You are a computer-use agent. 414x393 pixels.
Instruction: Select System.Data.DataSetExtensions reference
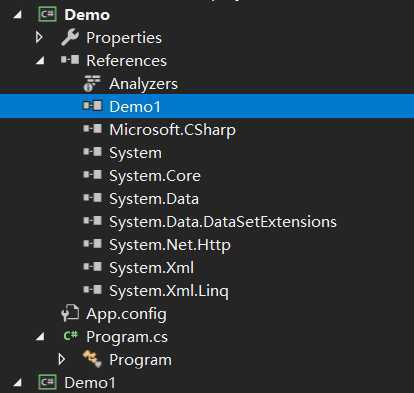click(223, 222)
